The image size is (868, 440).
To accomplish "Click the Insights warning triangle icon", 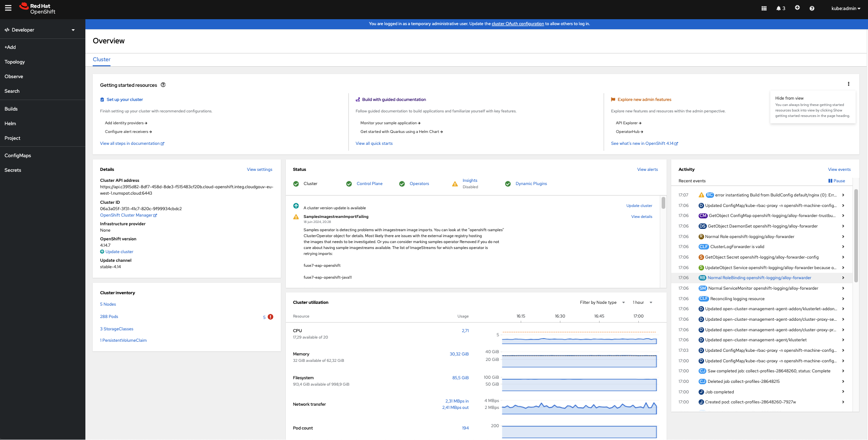I will (455, 184).
